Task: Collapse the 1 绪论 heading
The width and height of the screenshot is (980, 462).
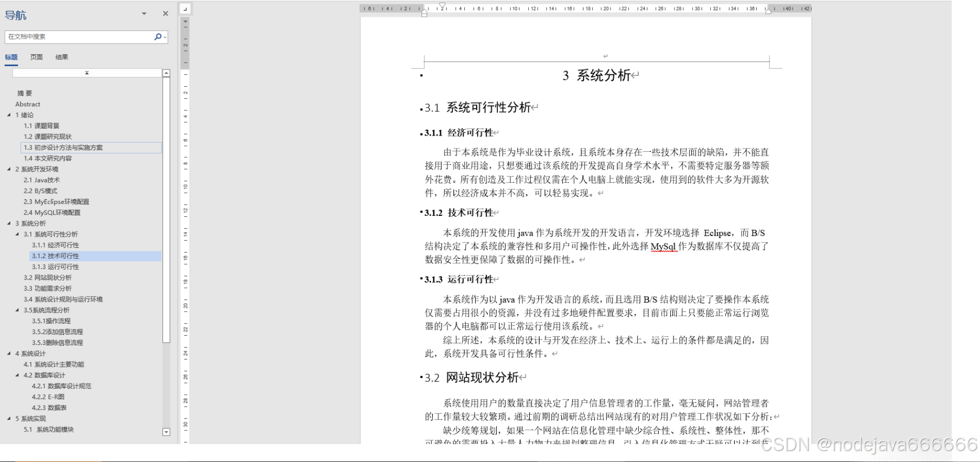Action: tap(9, 115)
